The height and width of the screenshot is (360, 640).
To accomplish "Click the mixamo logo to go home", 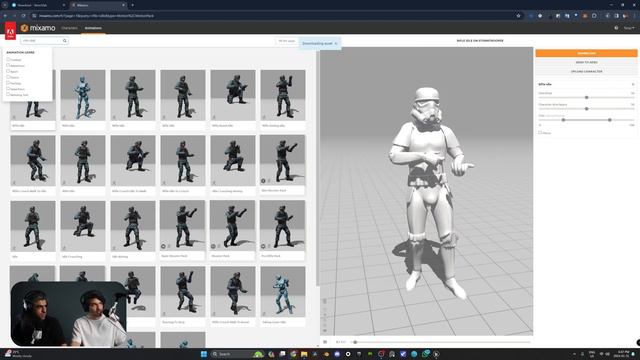I will (38, 28).
